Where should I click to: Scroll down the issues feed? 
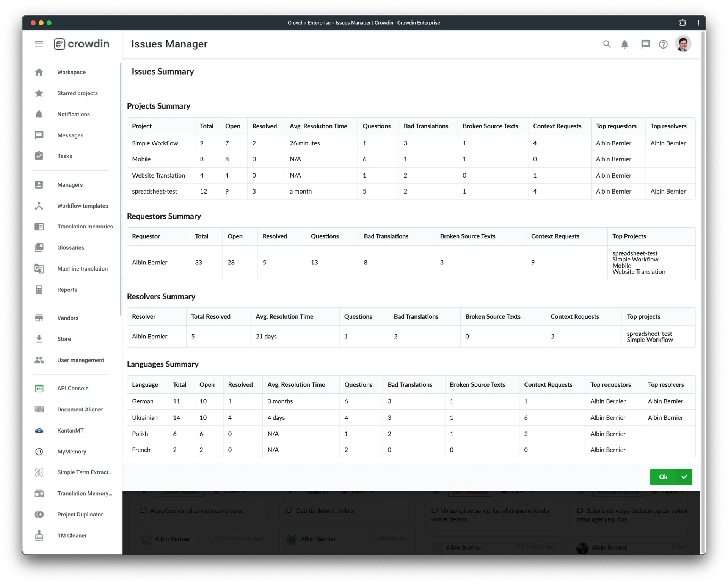click(x=701, y=536)
